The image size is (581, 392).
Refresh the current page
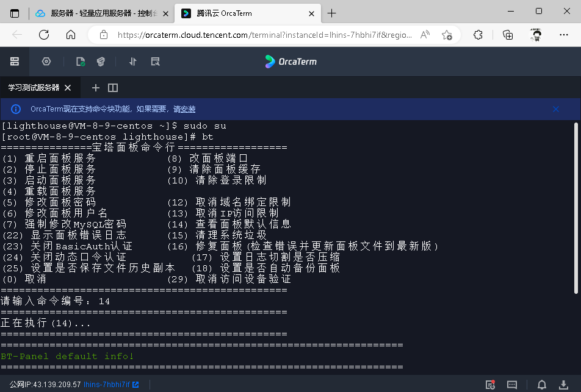point(44,35)
